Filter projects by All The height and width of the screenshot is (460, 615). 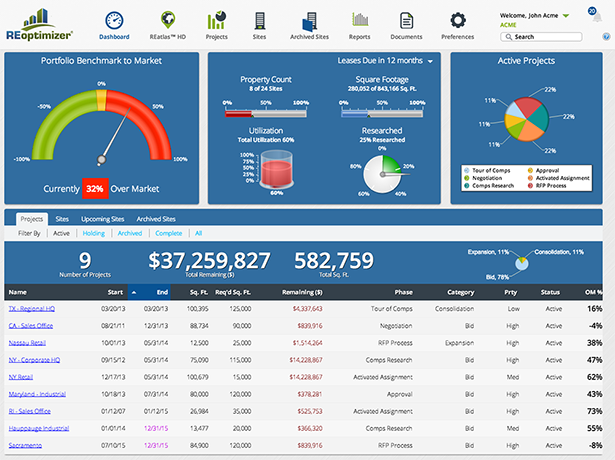(x=198, y=233)
